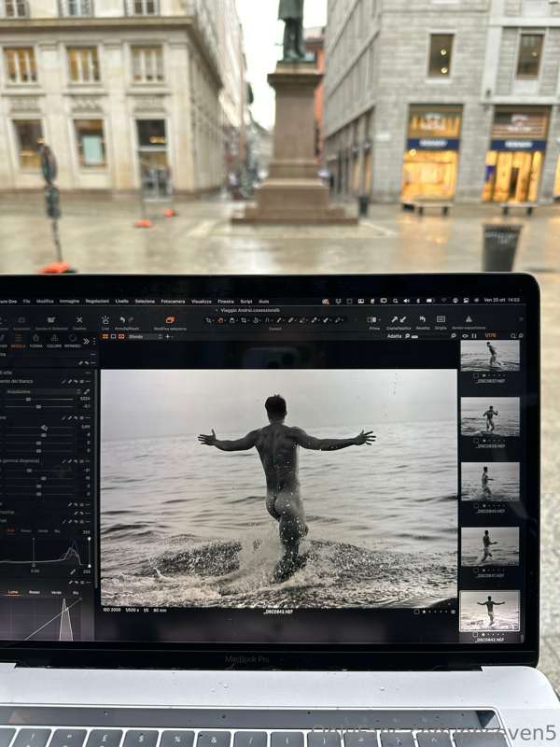
Task: Toggle the Griglia grid overlay
Action: 441,319
